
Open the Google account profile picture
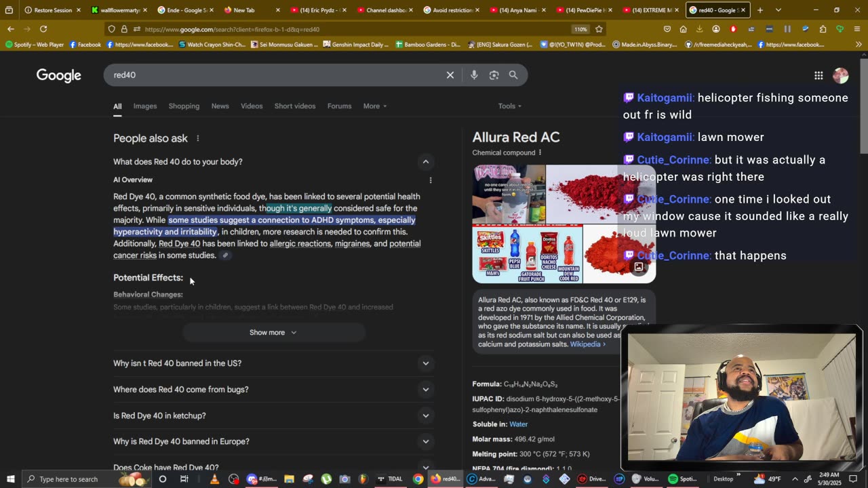point(840,76)
